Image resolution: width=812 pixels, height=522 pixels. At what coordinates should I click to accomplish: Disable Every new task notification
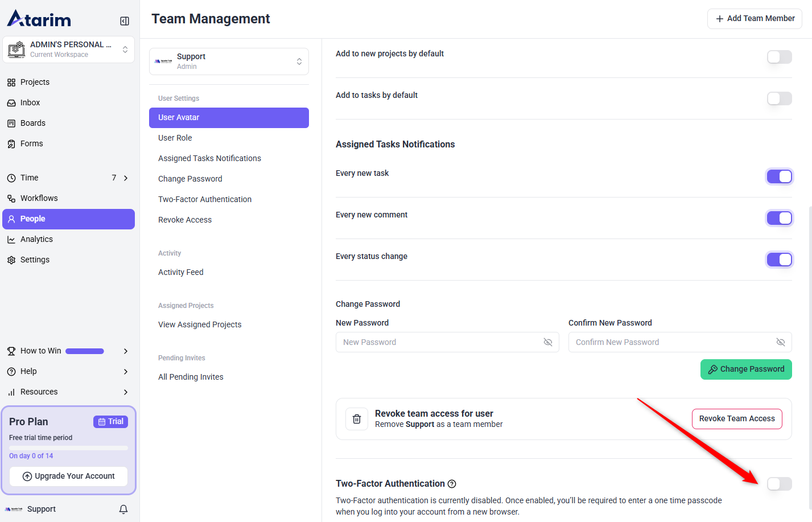click(x=779, y=176)
